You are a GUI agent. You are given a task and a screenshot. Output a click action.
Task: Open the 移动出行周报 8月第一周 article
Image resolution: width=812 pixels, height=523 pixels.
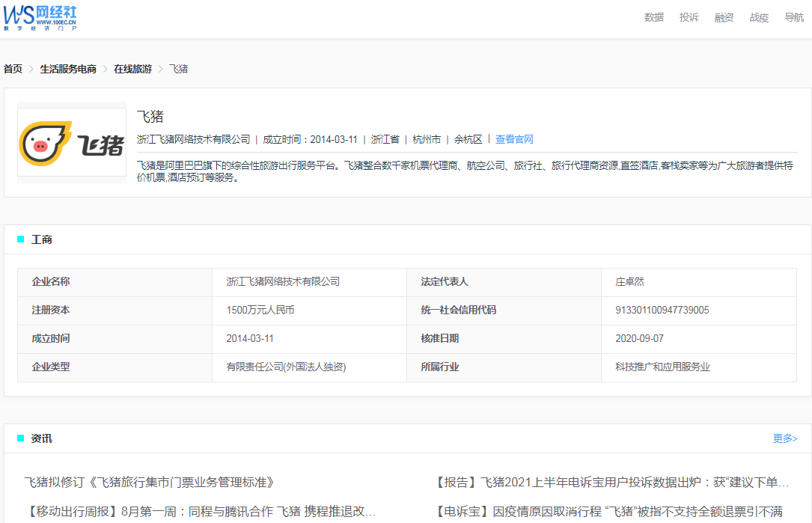[x=200, y=512]
